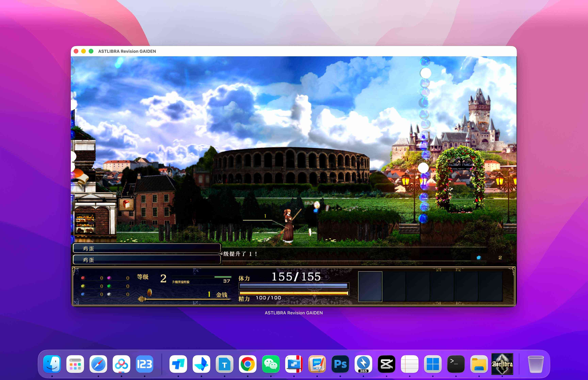Click the required experience value 37

(x=226, y=281)
